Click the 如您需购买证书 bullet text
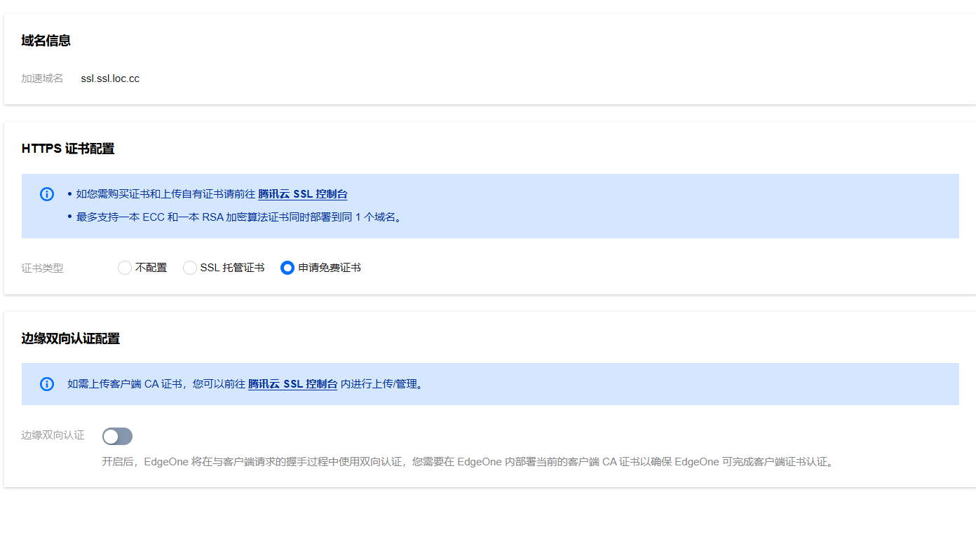Viewport: 976px width, 560px height. click(x=165, y=194)
